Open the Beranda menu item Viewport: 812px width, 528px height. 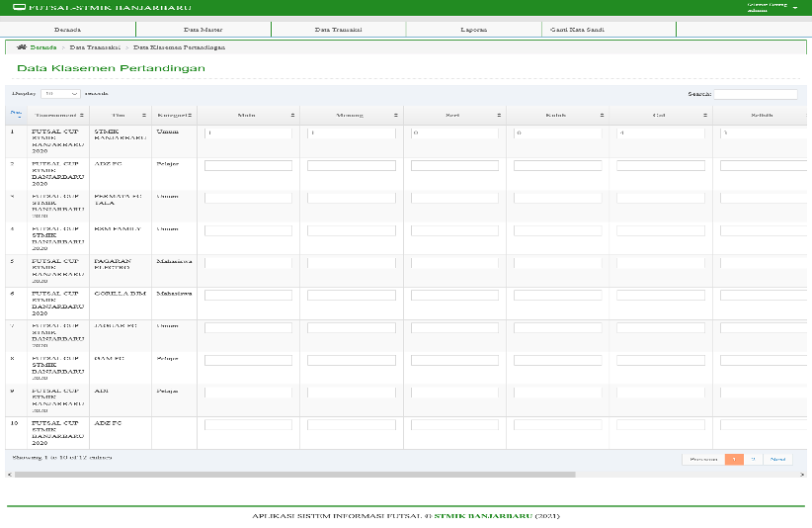click(67, 30)
